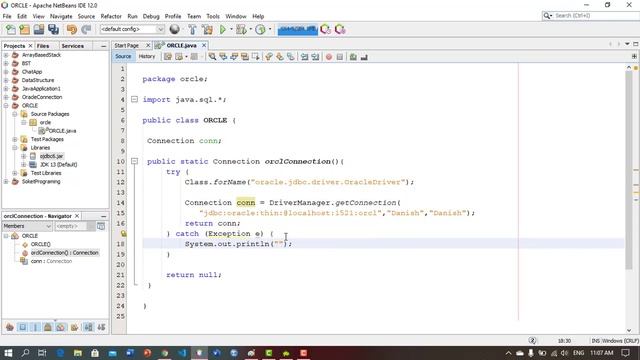Viewport: 640px width, 360px height.
Task: Click the Find Selection magnifier icon
Action: click(212, 57)
